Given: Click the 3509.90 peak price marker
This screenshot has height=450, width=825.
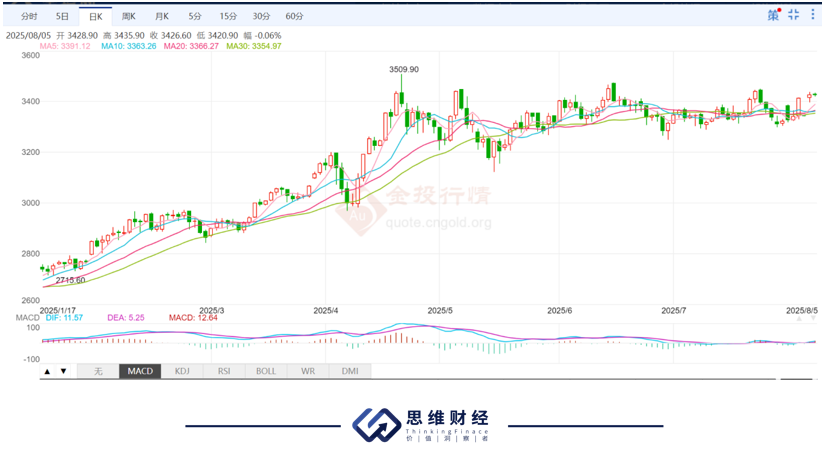Looking at the screenshot, I should click(403, 69).
